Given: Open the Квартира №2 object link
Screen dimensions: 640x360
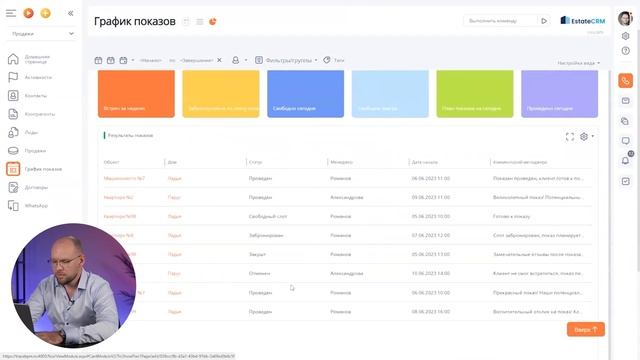Looking at the screenshot, I should pos(119,197).
